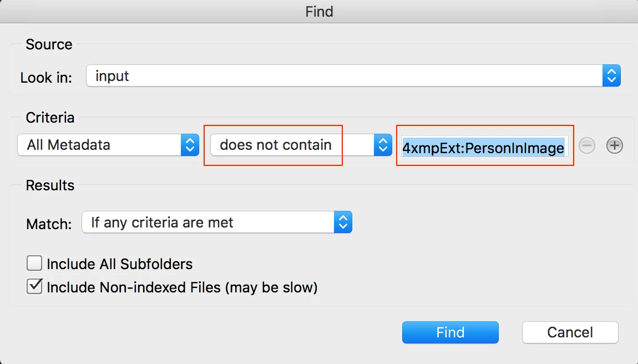638x364 pixels.
Task: Click the Criteria section heading
Action: pyautogui.click(x=50, y=118)
